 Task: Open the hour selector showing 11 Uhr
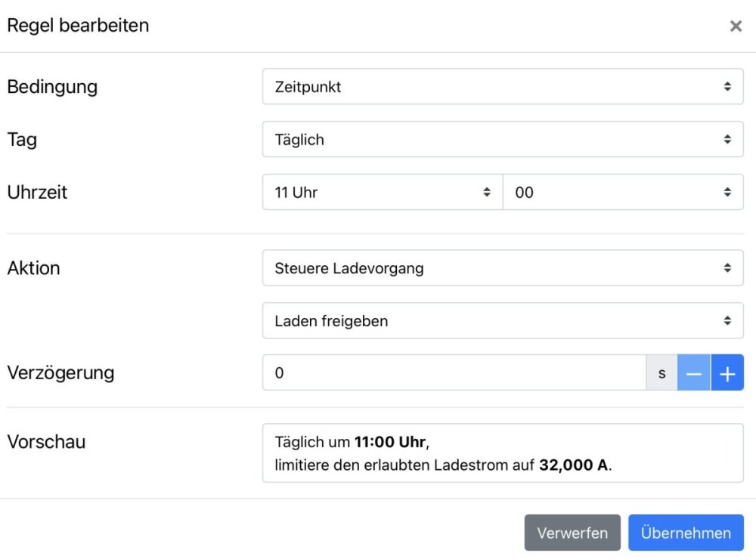[x=382, y=193]
